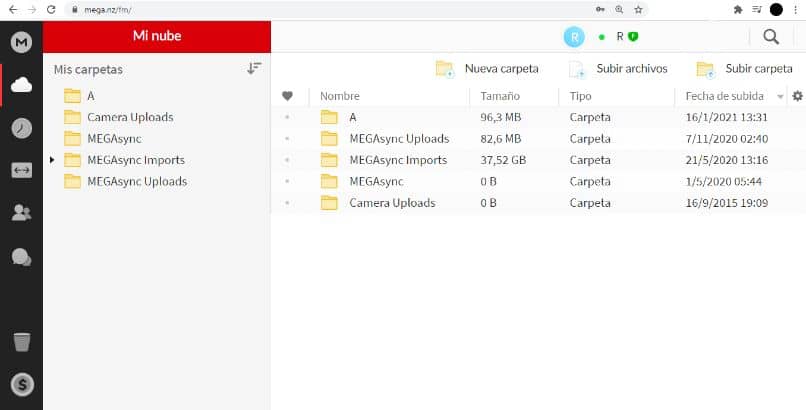Click the favourites heart column header
806x410 pixels.
[x=287, y=96]
